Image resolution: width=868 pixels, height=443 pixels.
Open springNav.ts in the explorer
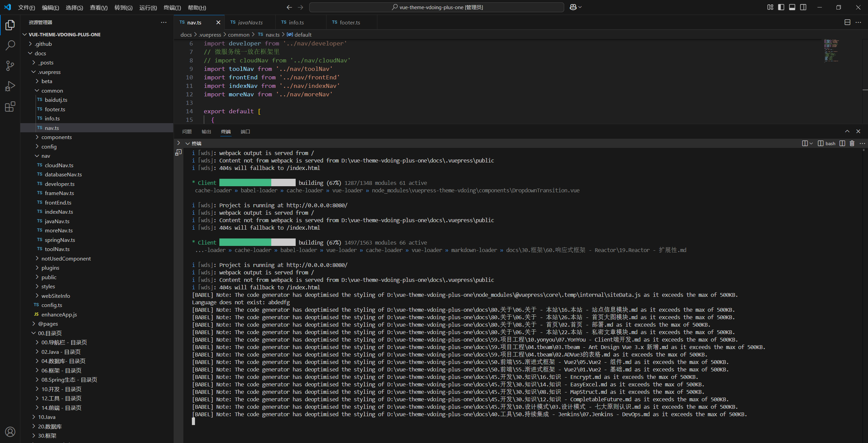coord(60,240)
